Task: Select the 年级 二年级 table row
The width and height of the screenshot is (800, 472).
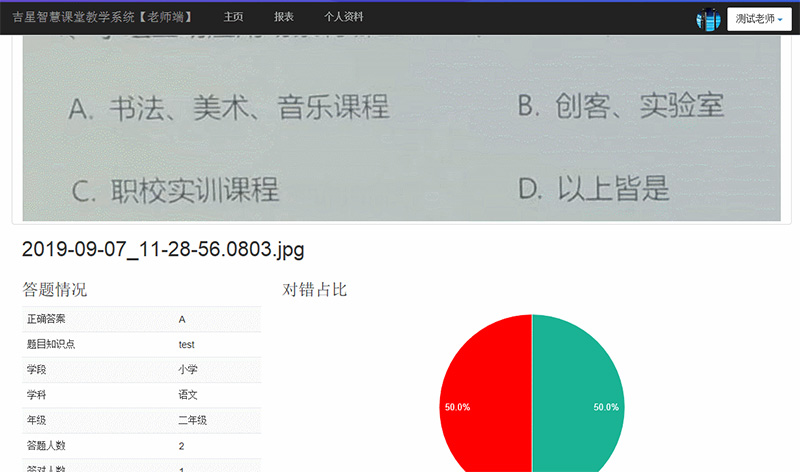Action: [141, 420]
